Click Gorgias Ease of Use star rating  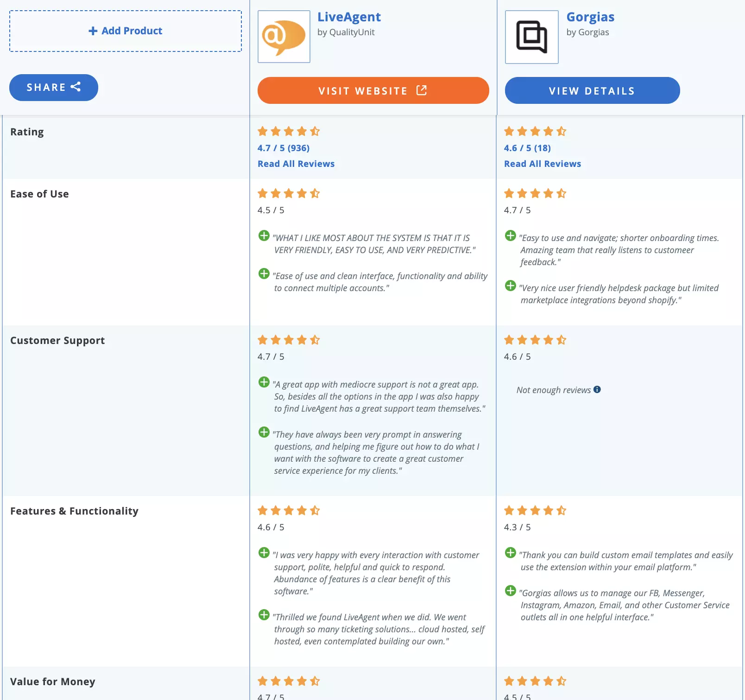[534, 193]
